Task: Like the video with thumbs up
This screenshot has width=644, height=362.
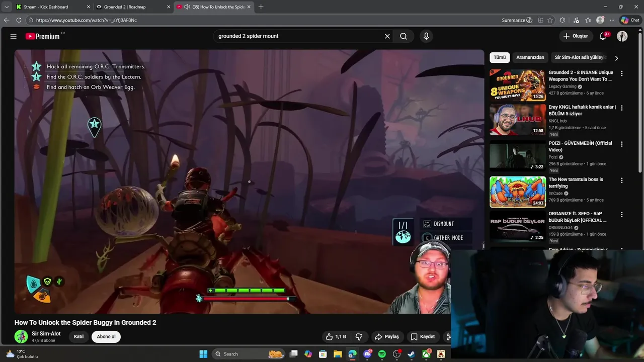Action: coord(336,337)
